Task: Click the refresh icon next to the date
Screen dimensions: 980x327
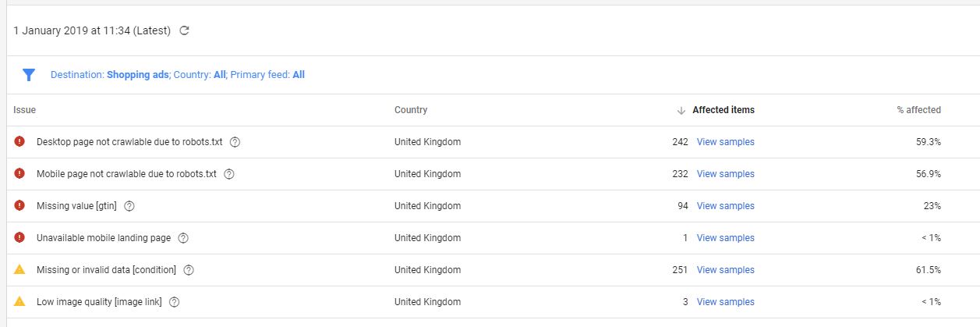Action: point(185,31)
